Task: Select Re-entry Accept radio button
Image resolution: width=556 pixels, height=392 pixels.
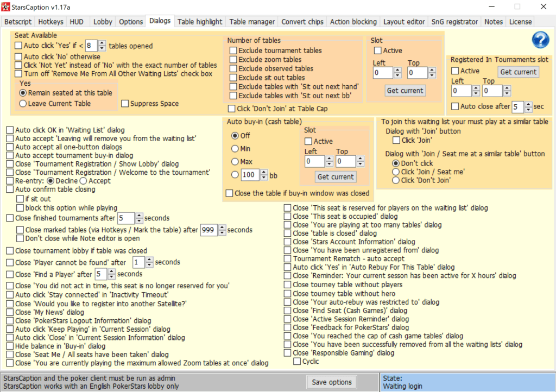Action: [x=83, y=181]
